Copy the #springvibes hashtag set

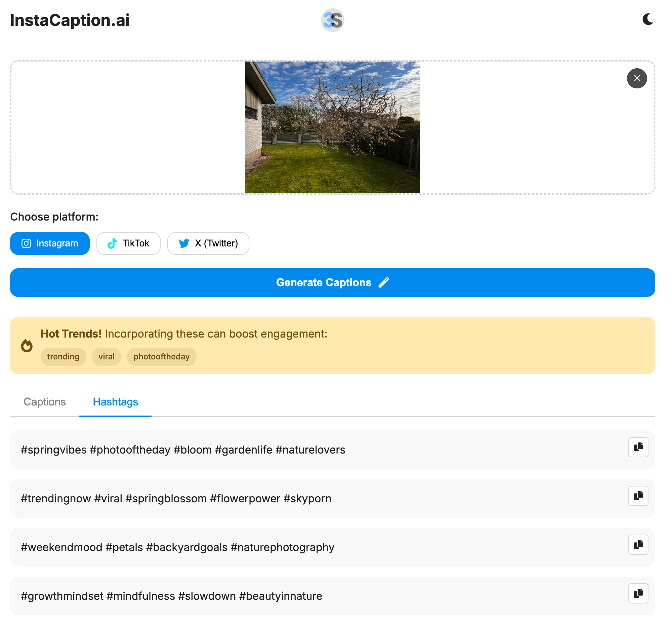(638, 447)
